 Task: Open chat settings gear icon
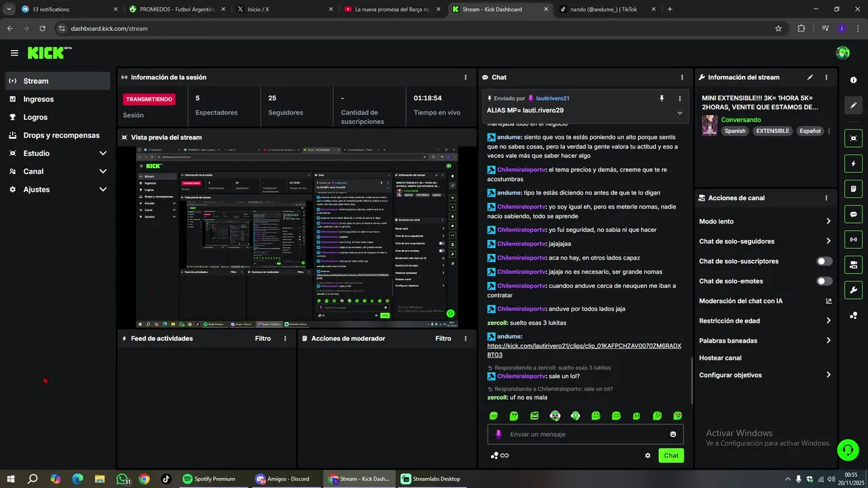coord(648,455)
